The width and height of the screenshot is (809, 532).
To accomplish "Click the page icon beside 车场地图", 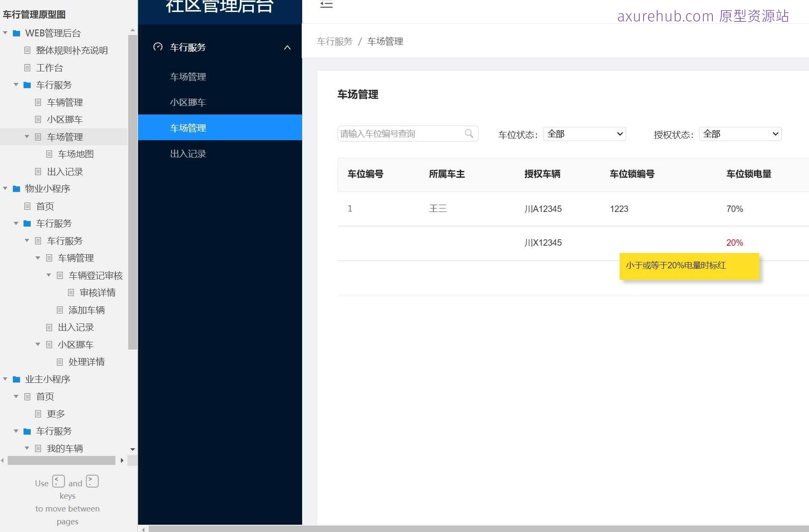I will pos(49,154).
